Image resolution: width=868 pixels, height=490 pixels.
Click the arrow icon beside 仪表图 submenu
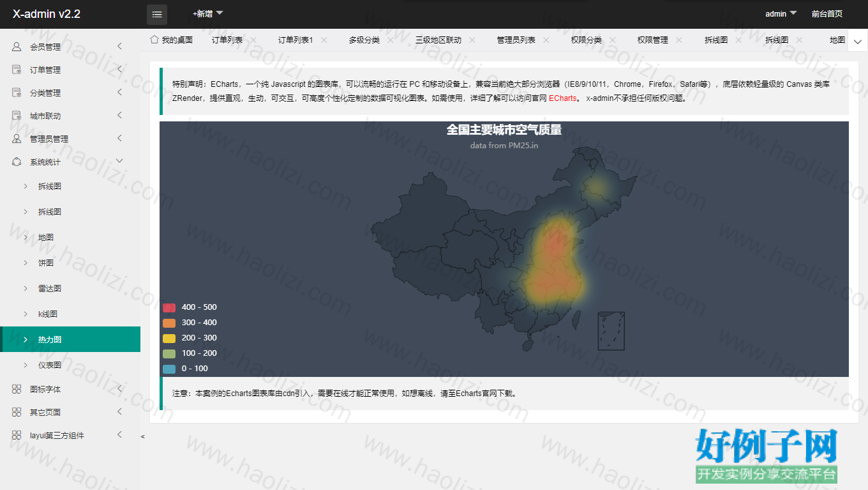pos(26,365)
